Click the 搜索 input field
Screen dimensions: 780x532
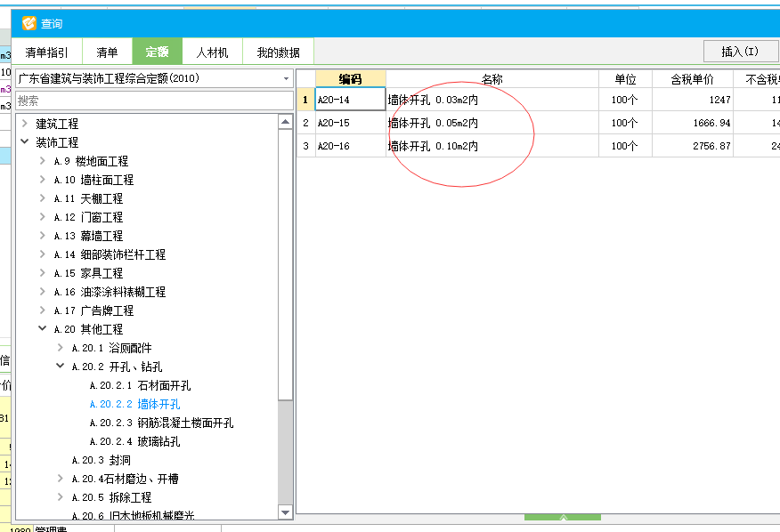pos(153,101)
